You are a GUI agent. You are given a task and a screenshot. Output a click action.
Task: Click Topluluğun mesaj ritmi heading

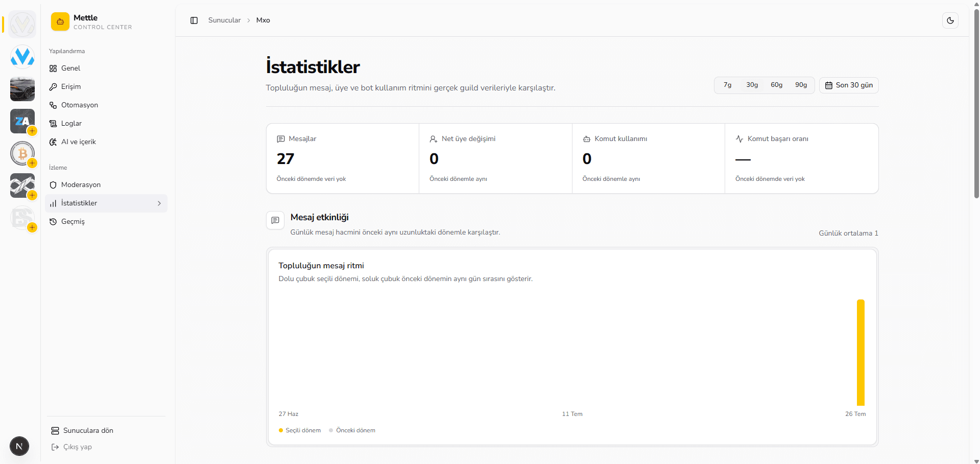[x=321, y=266]
